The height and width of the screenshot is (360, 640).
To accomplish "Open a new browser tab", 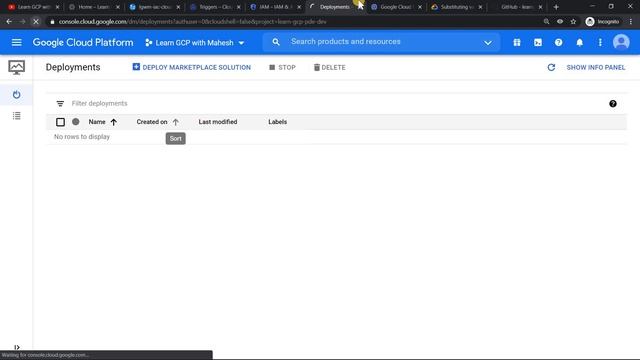I will coord(556,7).
